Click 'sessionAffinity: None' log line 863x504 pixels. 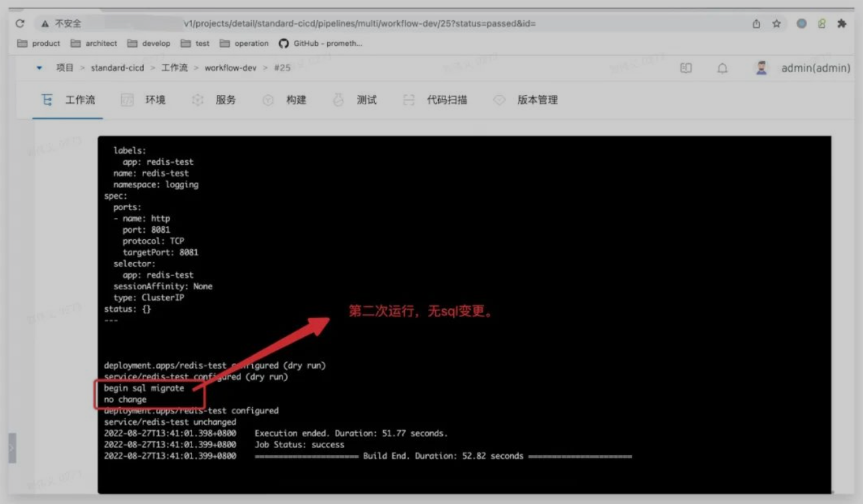163,287
